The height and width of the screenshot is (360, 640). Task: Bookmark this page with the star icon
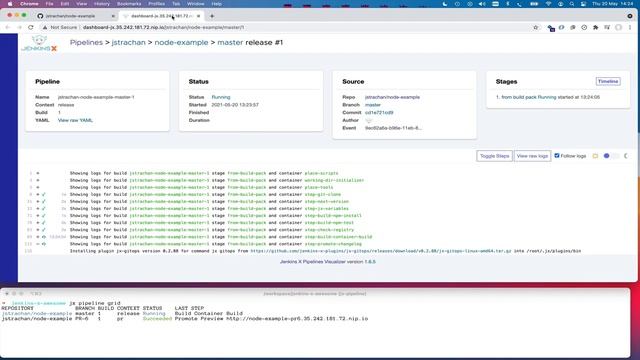click(x=536, y=27)
